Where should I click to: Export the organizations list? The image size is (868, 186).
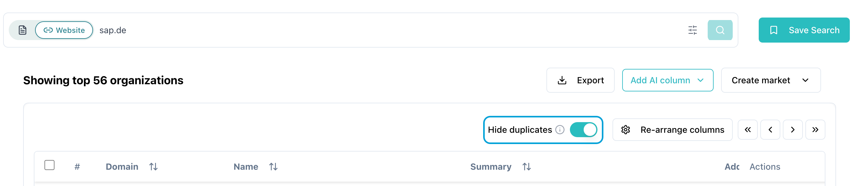580,80
